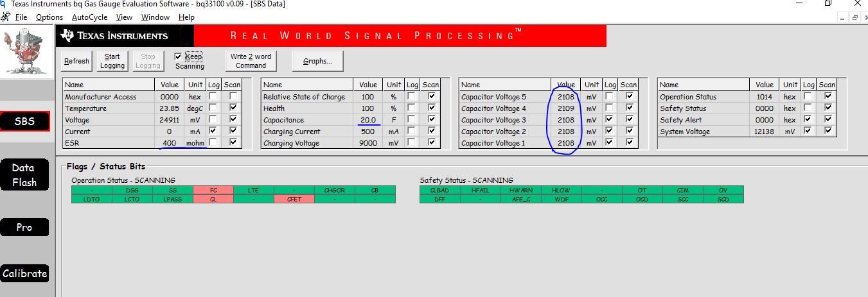This screenshot has width=868, height=297.
Task: Toggle Scan checkbox for Health row
Action: pos(431,108)
